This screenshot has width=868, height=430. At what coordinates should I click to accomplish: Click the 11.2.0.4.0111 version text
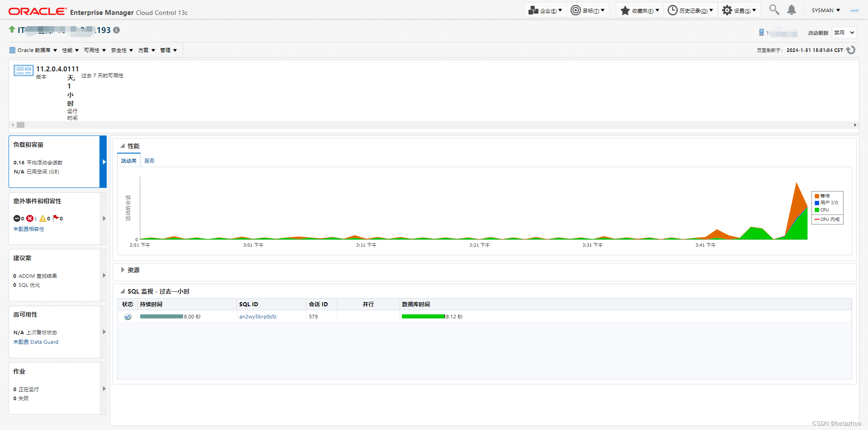57,69
